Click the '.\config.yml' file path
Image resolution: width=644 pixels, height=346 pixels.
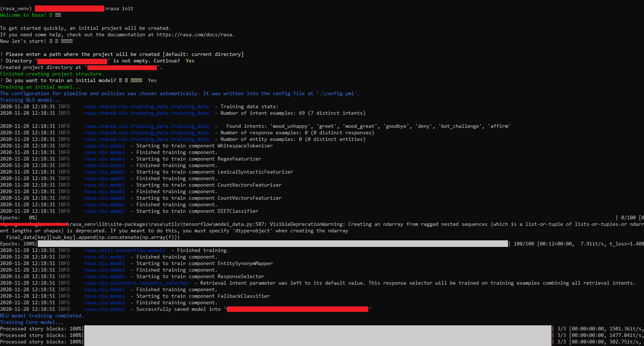coord(338,94)
